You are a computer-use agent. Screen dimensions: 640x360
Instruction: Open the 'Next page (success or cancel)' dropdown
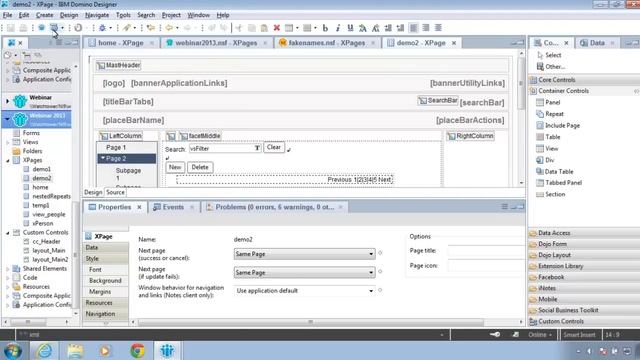(304, 254)
